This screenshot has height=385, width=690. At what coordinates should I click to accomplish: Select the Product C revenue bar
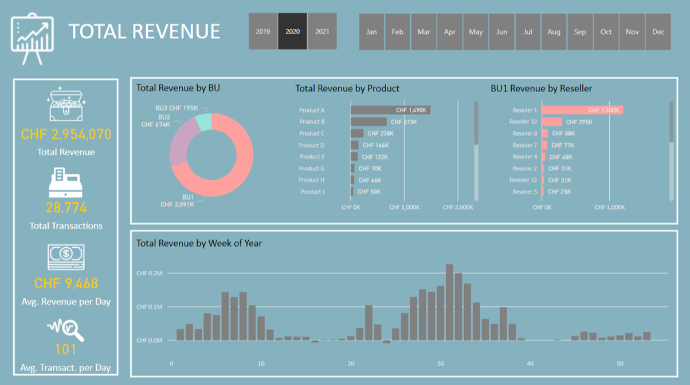(357, 133)
